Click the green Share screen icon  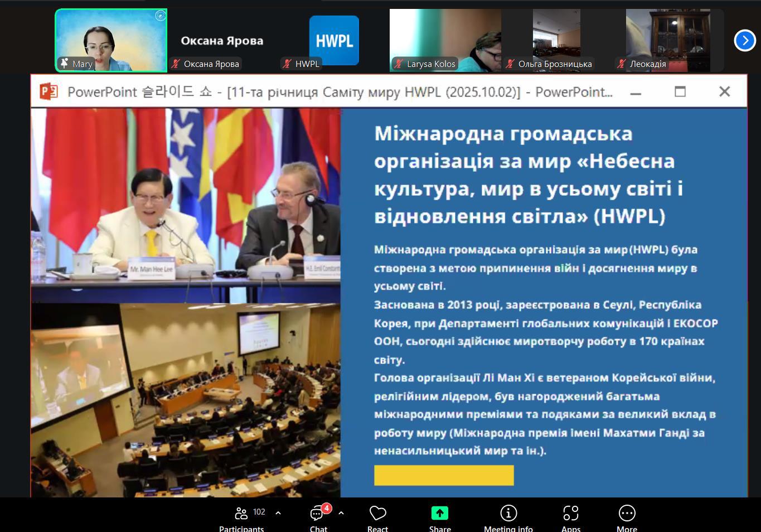(x=439, y=513)
